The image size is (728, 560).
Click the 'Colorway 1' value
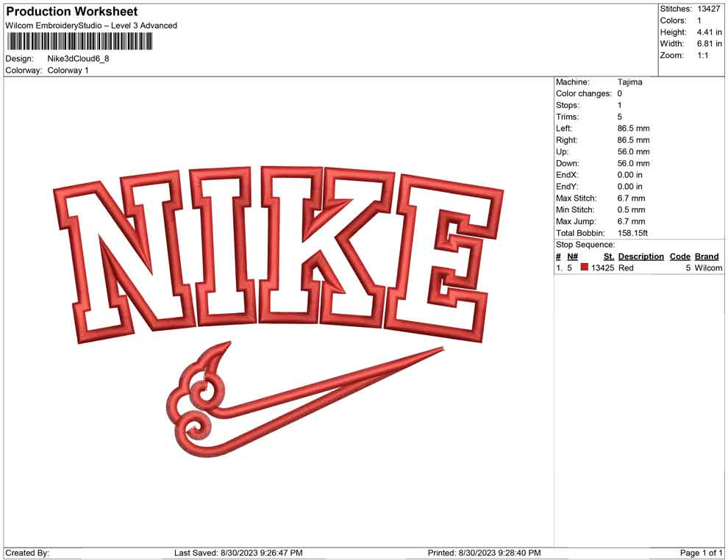(68, 70)
